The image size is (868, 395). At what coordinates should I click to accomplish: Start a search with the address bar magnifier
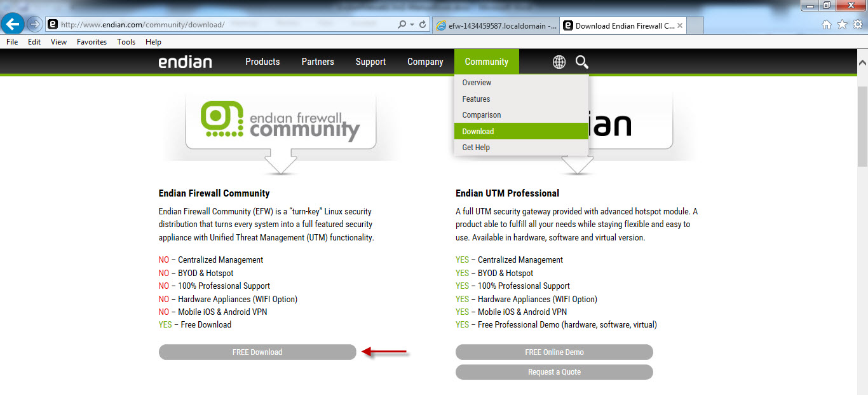[400, 24]
